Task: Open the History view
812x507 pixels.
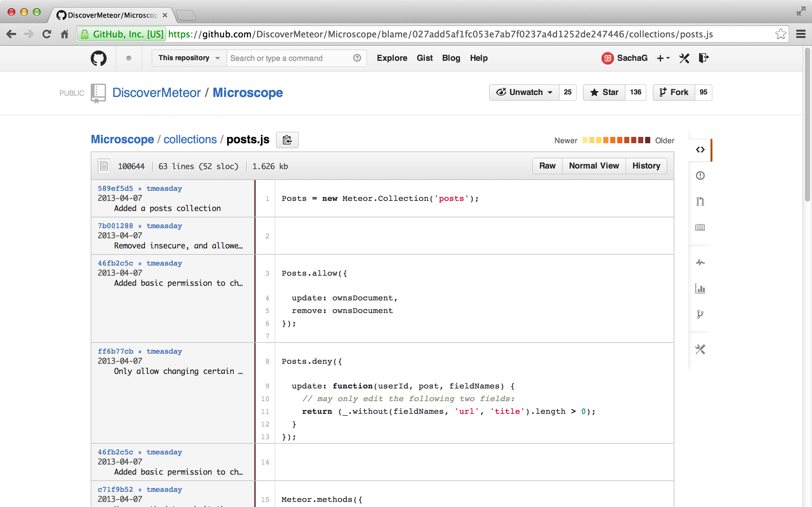Action: point(646,165)
